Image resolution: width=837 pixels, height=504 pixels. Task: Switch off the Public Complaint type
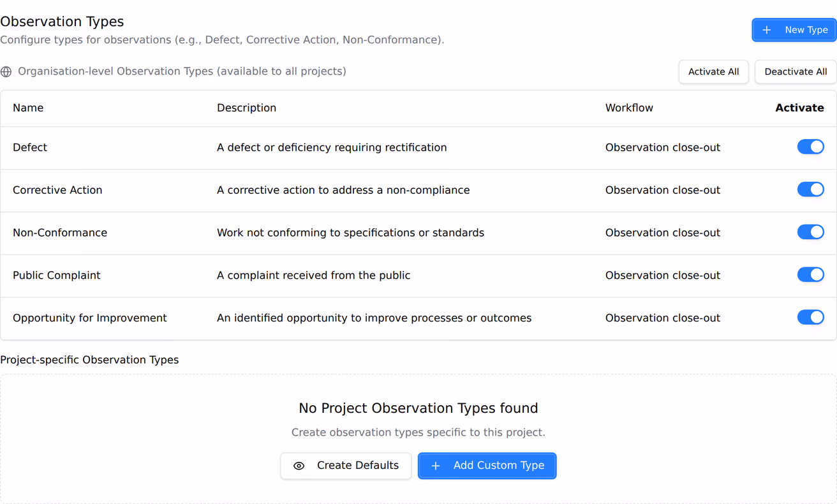811,275
